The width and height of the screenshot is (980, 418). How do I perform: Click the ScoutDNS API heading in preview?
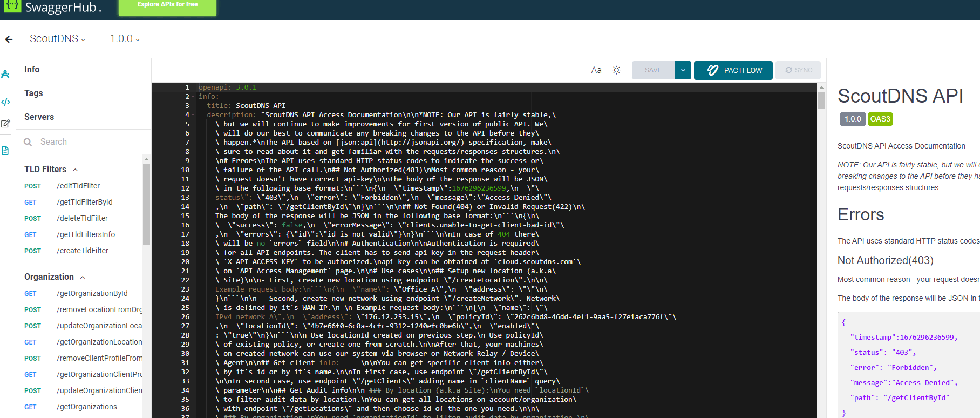click(x=900, y=96)
